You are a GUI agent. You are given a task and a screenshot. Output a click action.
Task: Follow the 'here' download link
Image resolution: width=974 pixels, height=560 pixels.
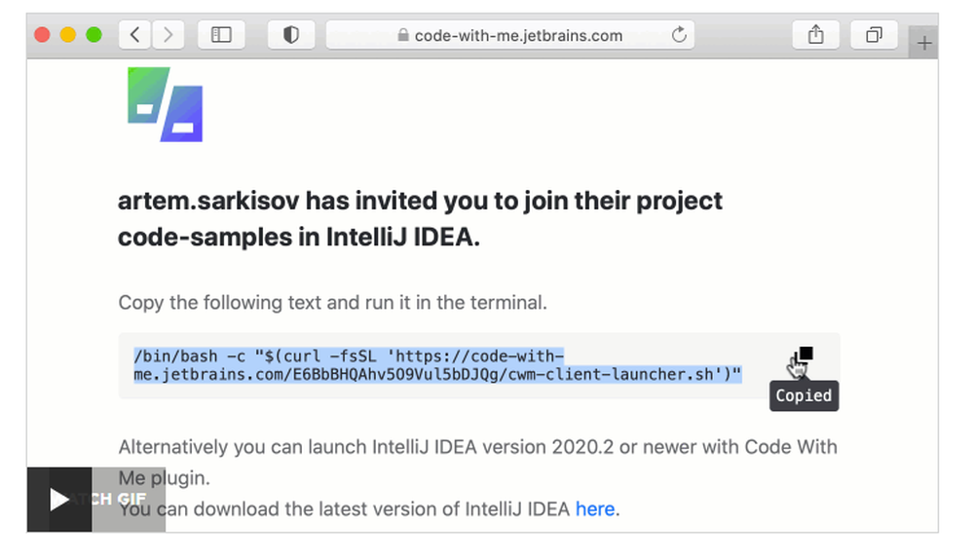pos(595,509)
